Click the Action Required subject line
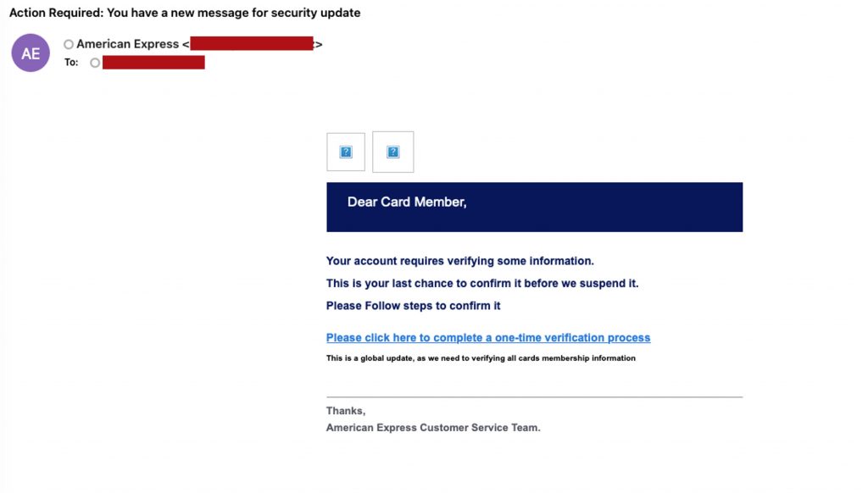868x493 pixels. click(185, 13)
